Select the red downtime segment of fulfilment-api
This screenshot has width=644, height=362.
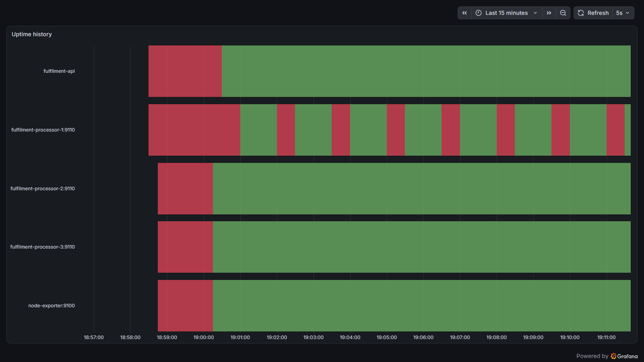(185, 71)
